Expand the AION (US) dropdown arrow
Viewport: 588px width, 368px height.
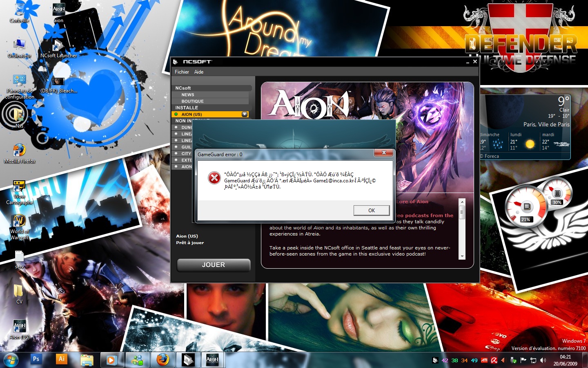click(x=245, y=114)
